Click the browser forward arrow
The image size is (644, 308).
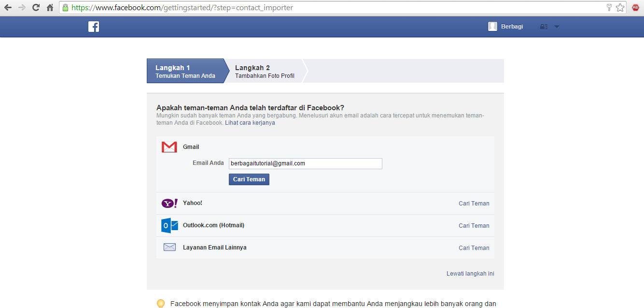[22, 7]
